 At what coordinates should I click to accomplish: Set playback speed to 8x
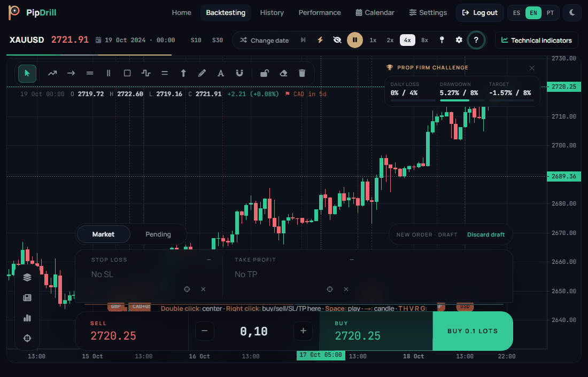424,40
